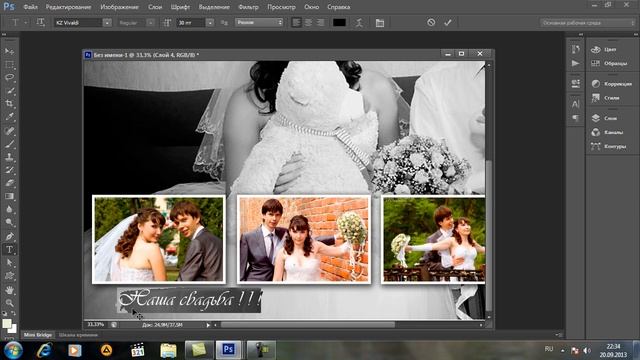
Task: Commit the current text edits
Action: point(448,22)
